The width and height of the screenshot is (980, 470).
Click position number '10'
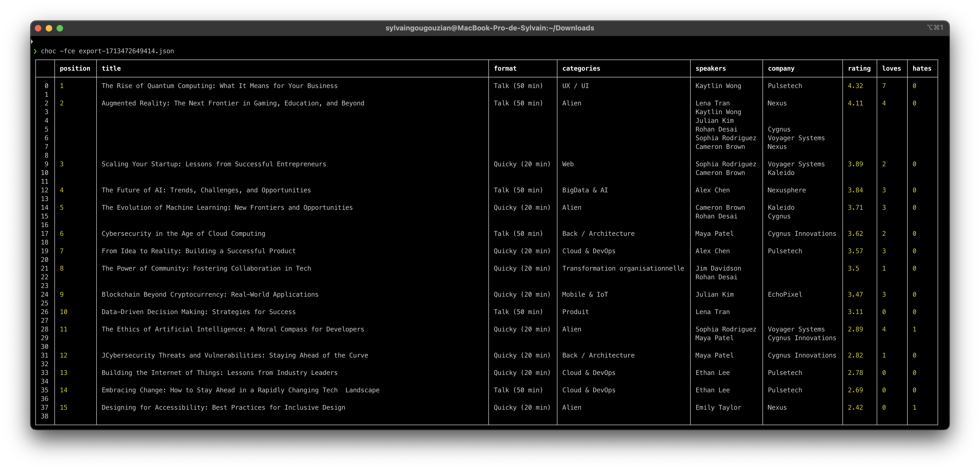click(64, 312)
